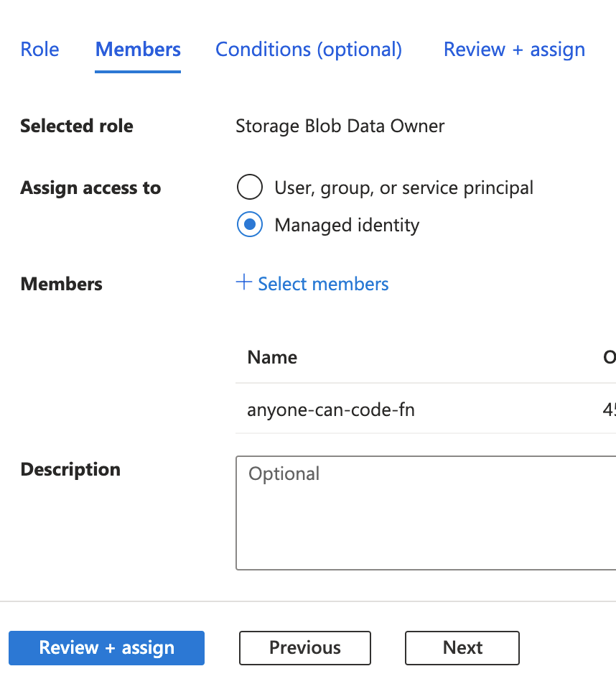This screenshot has height=684, width=616.
Task: Click the Name column header
Action: (272, 358)
